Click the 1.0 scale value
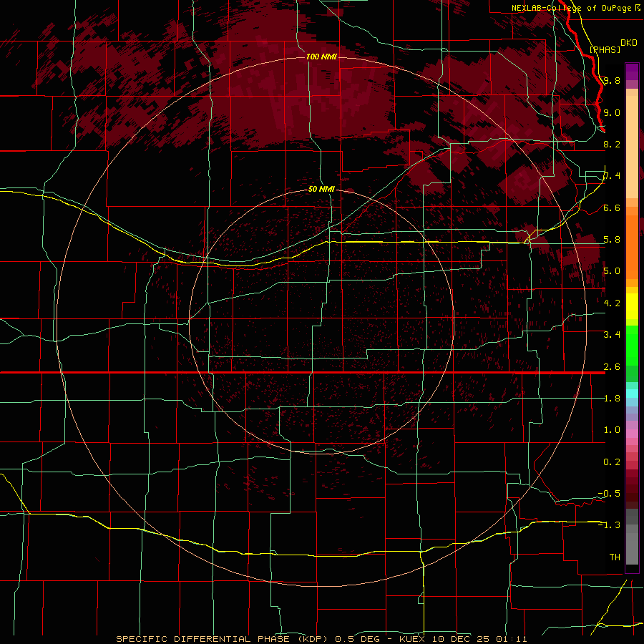644x644 pixels. (x=612, y=430)
